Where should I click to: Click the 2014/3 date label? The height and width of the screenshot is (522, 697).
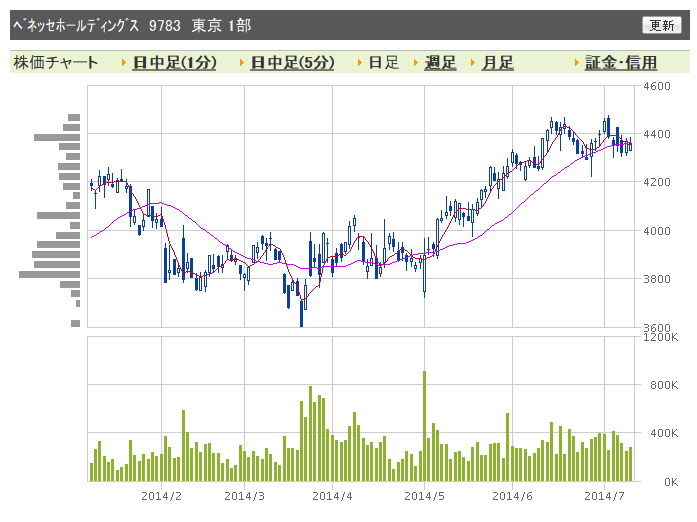(244, 496)
